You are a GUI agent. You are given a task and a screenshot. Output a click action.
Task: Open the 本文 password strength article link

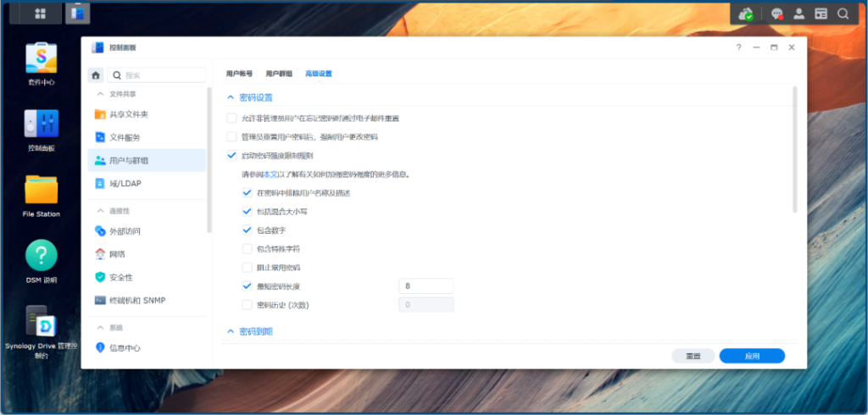point(270,174)
